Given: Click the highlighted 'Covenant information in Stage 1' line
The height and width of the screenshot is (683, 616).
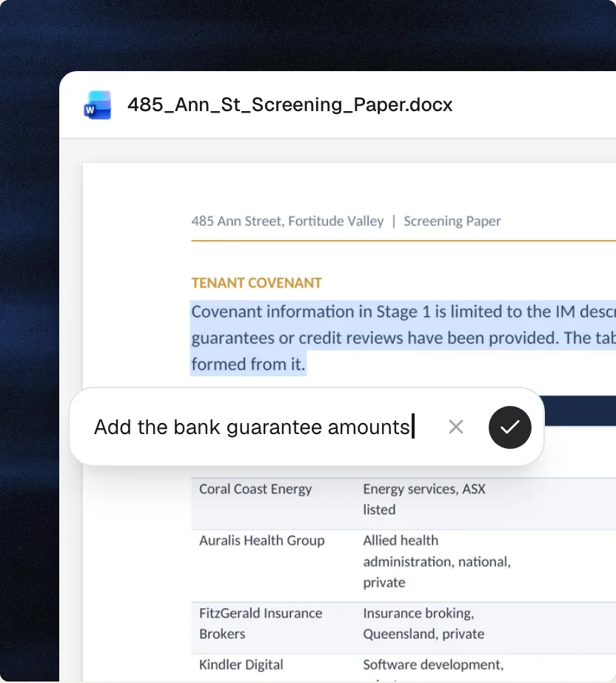Looking at the screenshot, I should click(x=403, y=312).
